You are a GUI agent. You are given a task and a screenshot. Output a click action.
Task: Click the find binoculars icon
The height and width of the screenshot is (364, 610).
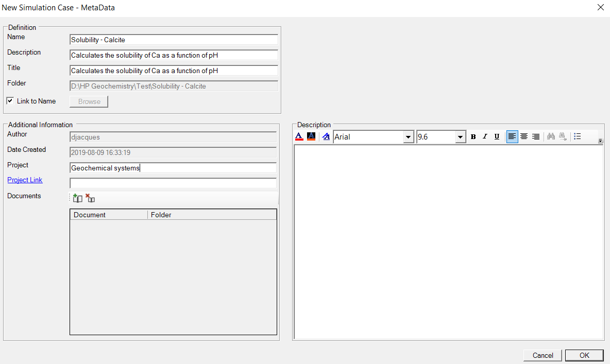[x=551, y=137]
